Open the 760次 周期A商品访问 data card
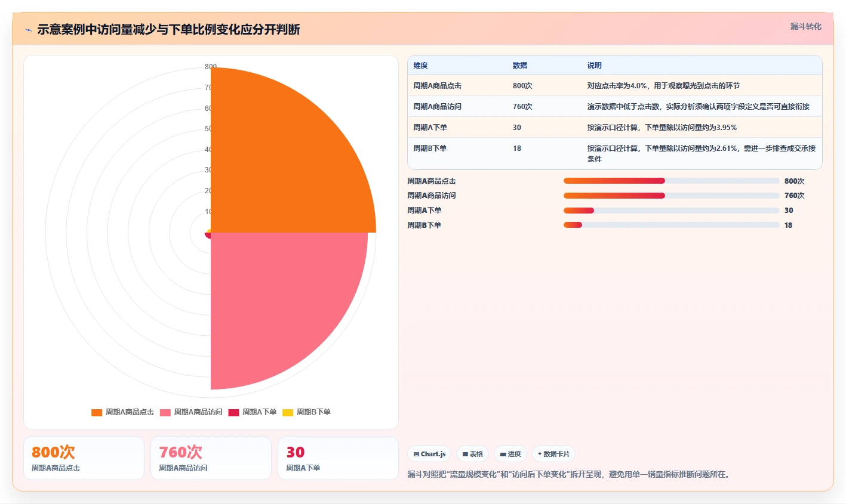This screenshot has width=846, height=504. click(x=211, y=458)
